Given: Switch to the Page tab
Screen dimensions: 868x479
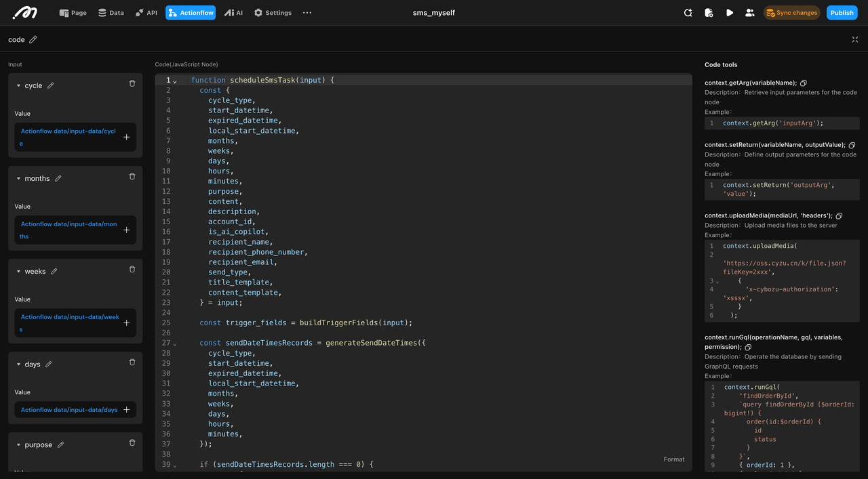Looking at the screenshot, I should pos(73,13).
